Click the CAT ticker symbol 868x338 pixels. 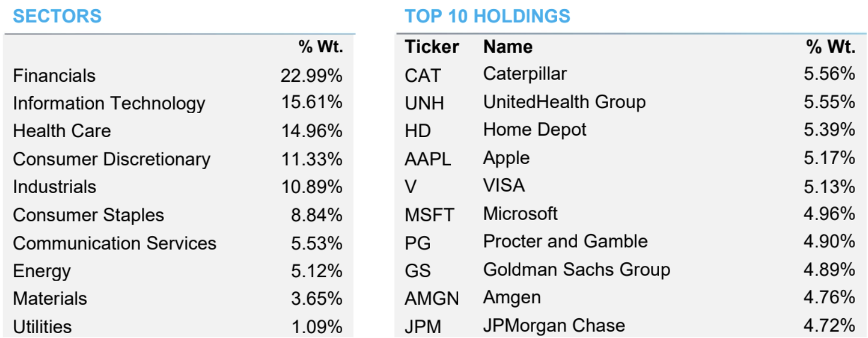[x=422, y=76]
